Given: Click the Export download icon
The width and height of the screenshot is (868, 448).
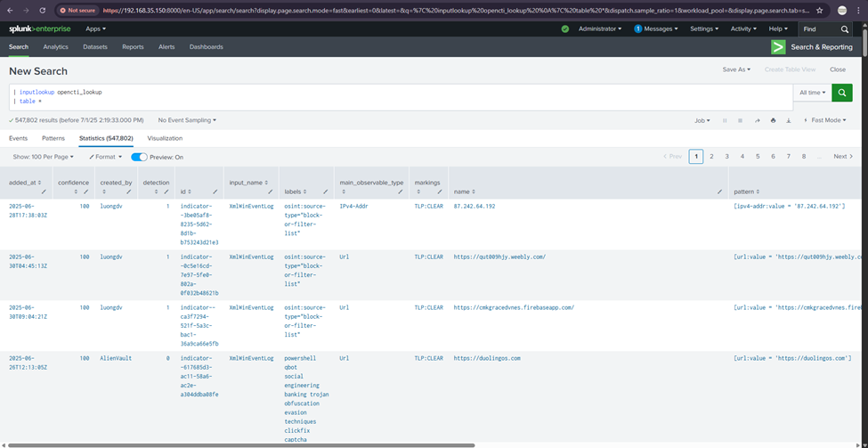Looking at the screenshot, I should point(789,120).
